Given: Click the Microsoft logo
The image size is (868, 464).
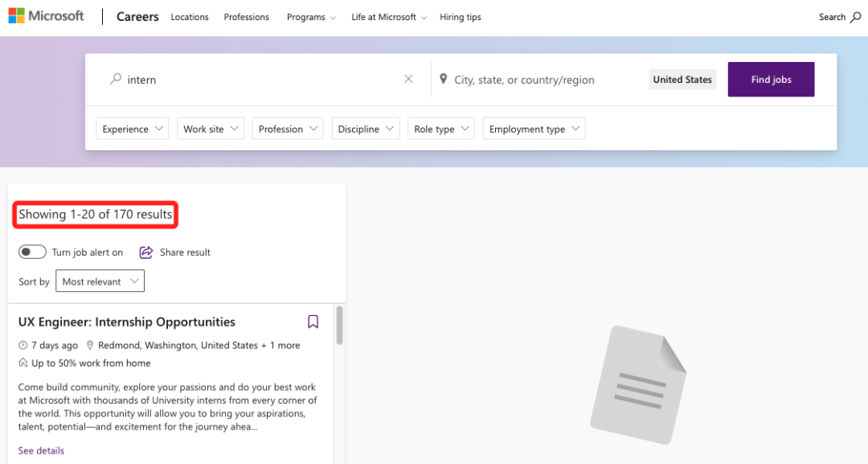Looking at the screenshot, I should coord(46,16).
